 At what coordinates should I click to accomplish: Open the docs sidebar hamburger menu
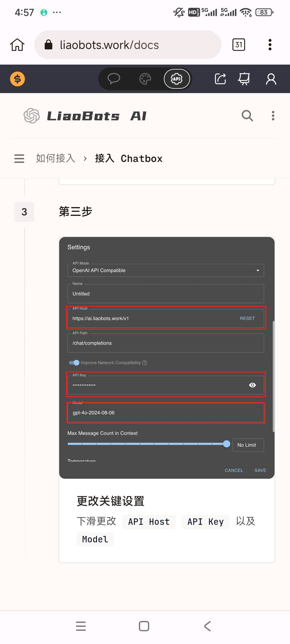click(19, 158)
